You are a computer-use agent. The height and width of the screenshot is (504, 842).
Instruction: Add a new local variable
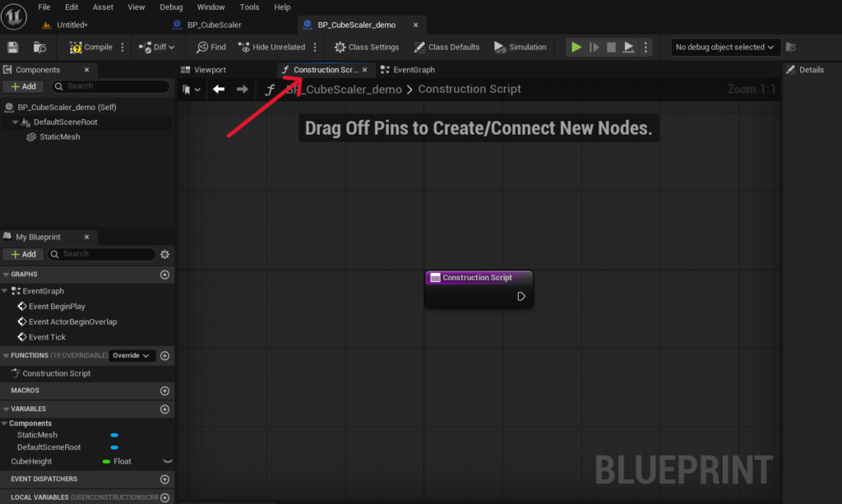coord(164,498)
